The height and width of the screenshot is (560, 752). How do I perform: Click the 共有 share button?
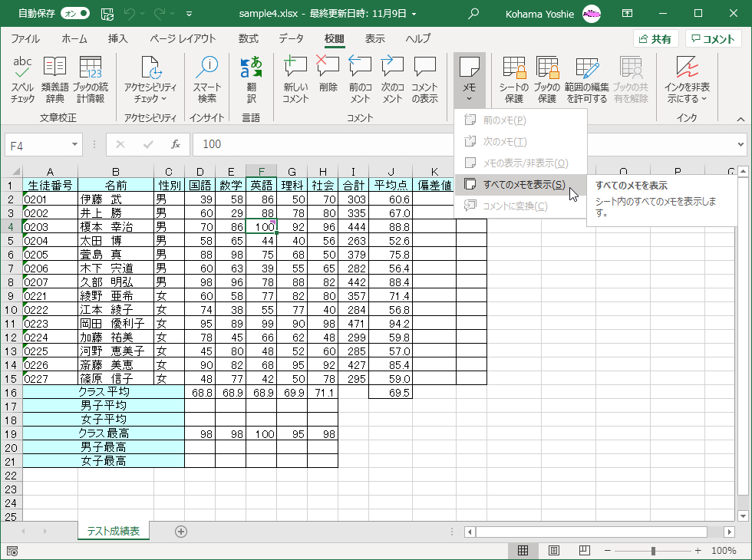click(x=657, y=38)
